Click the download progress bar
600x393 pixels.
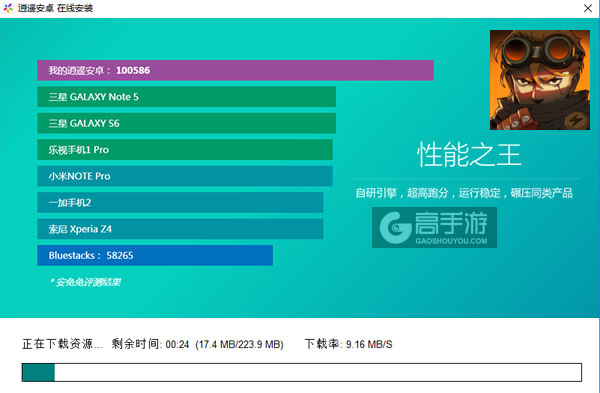[302, 372]
